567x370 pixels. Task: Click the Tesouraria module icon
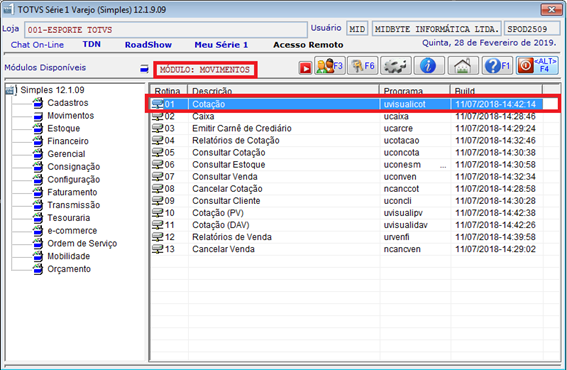(x=38, y=218)
